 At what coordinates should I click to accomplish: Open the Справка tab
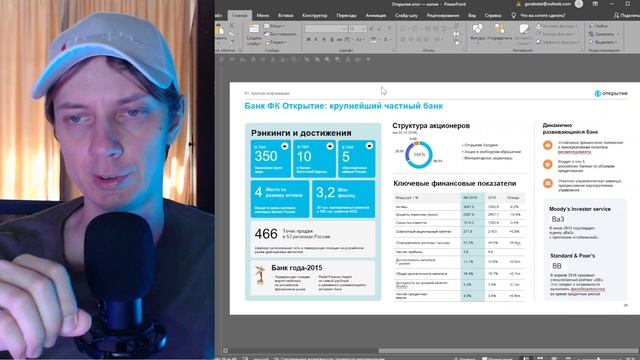(x=493, y=16)
